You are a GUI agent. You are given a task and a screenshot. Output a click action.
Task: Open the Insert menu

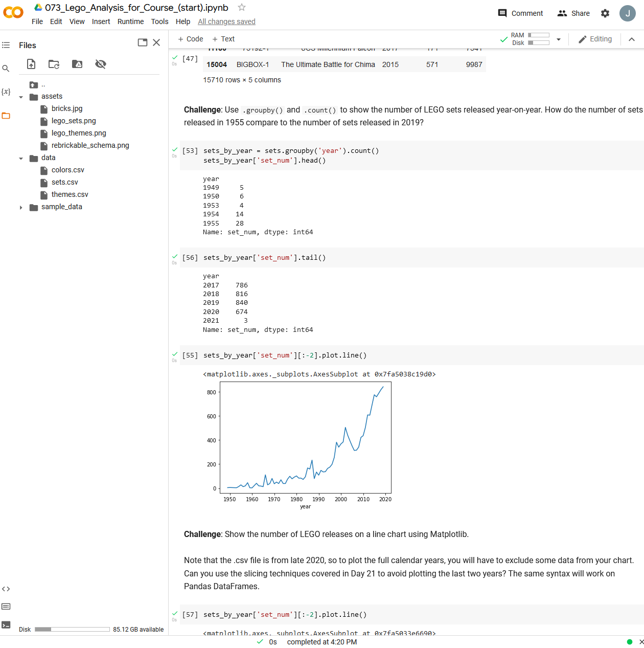pyautogui.click(x=101, y=21)
